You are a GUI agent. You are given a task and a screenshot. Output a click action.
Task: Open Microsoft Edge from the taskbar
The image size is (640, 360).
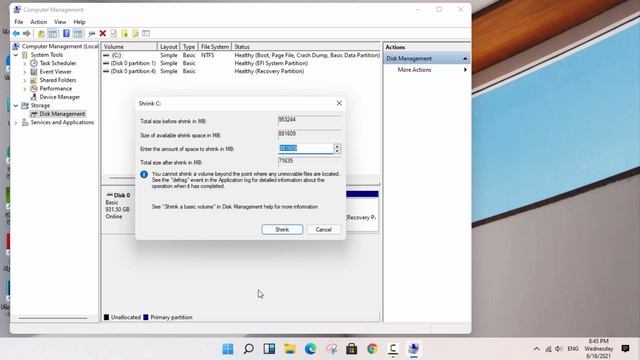click(311, 349)
